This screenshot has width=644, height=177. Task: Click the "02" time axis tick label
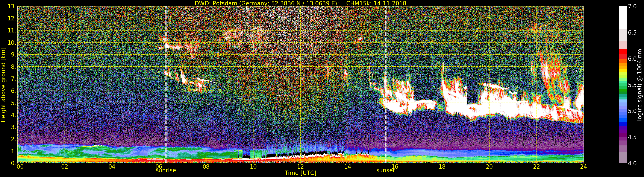pyautogui.click(x=65, y=166)
